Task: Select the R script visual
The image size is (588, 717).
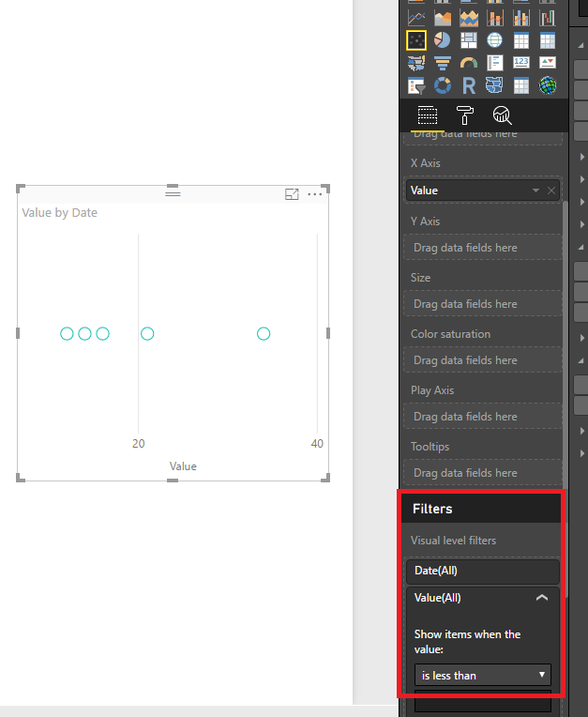Action: 469,85
